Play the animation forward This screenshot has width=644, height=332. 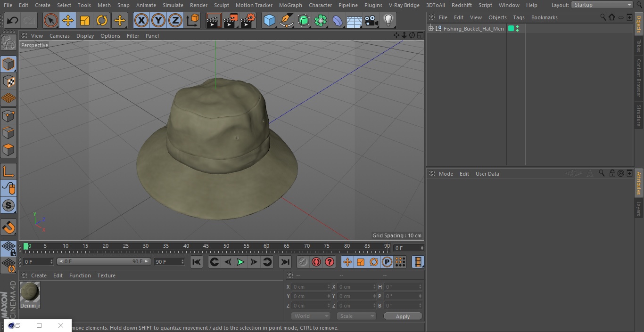tap(240, 262)
